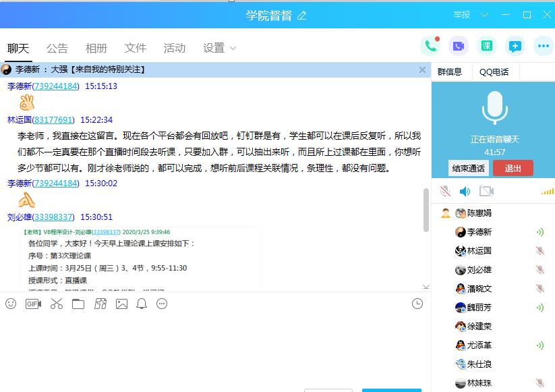Viewport: 555px width, 392px height.
Task: Click the down chevron at the chat's bottom right
Action: pos(426,287)
